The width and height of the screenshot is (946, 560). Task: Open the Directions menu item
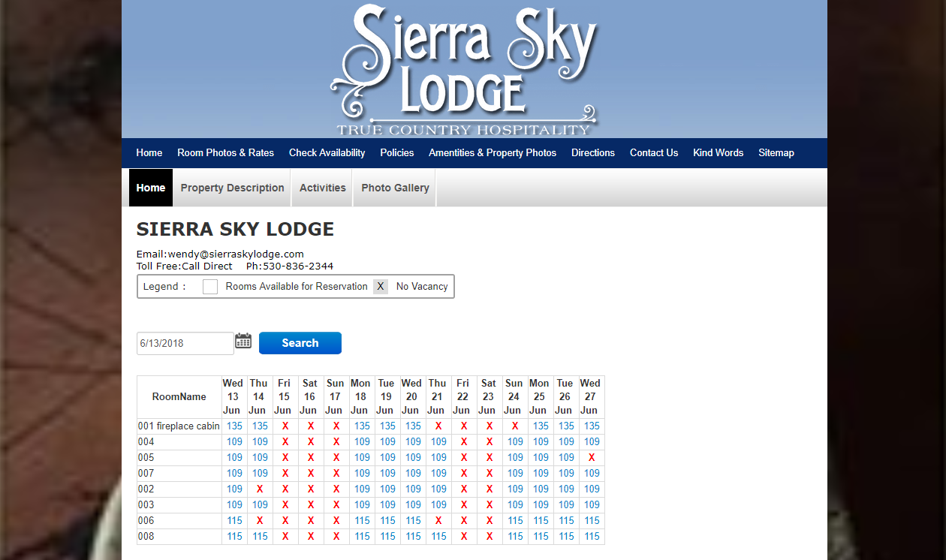[x=593, y=152]
